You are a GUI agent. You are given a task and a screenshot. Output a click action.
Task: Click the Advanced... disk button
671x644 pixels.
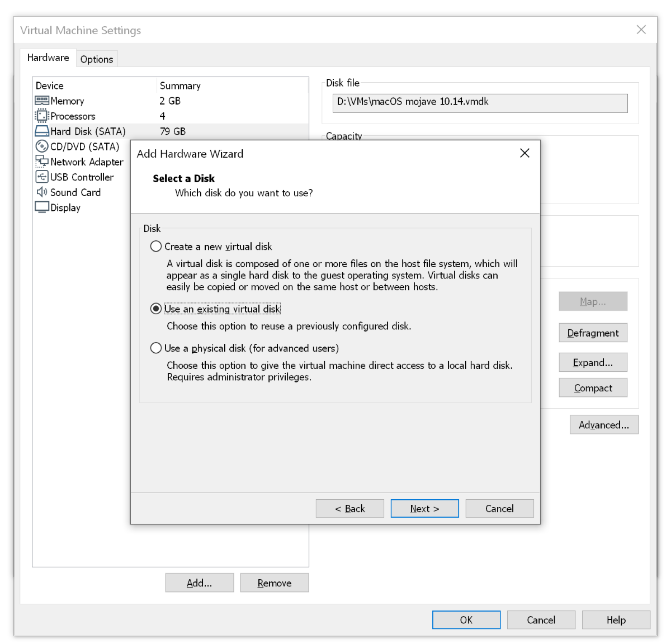pos(604,425)
